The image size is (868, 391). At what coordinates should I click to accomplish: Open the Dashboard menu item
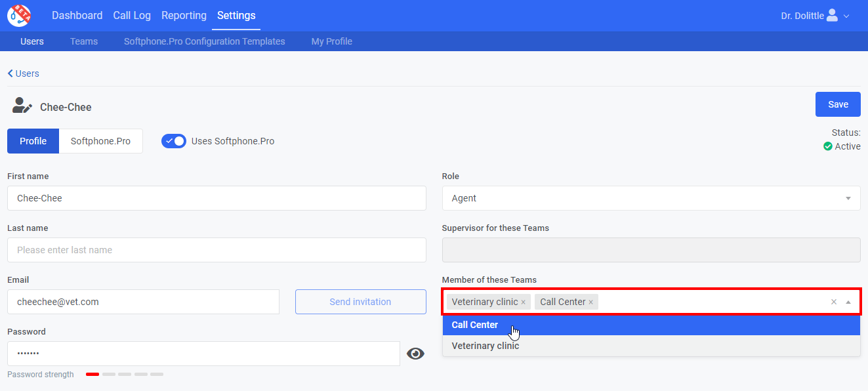tap(77, 15)
